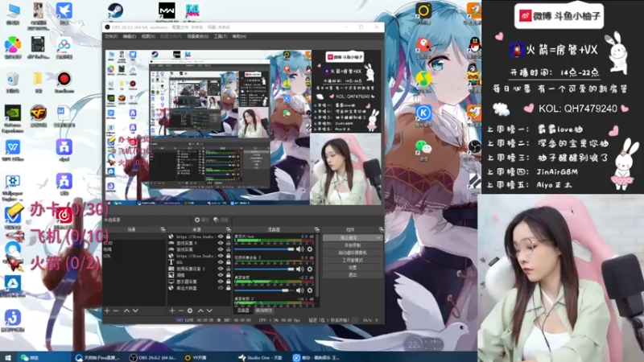Open the Fall Guys desktop shortcut
The height and width of the screenshot is (362, 644).
(192, 11)
